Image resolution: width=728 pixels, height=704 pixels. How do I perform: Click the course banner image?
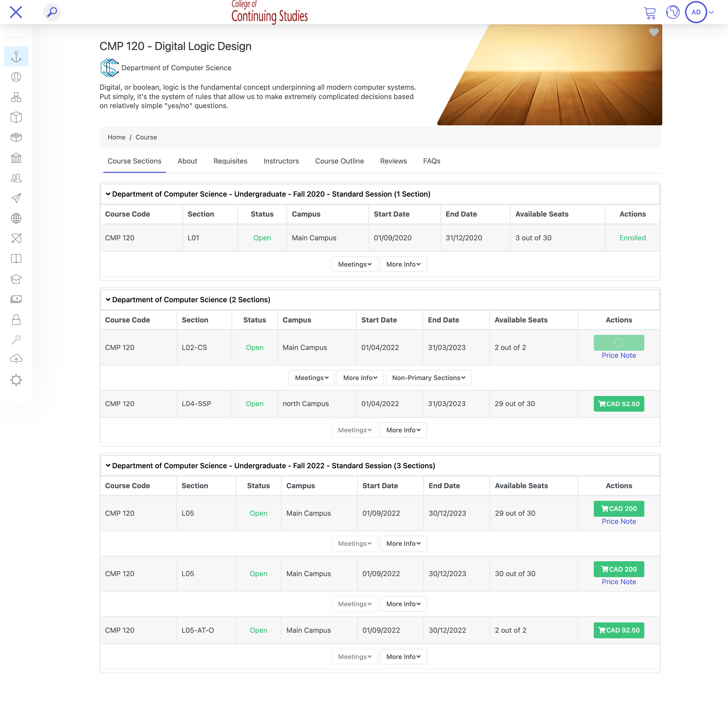[x=550, y=75]
